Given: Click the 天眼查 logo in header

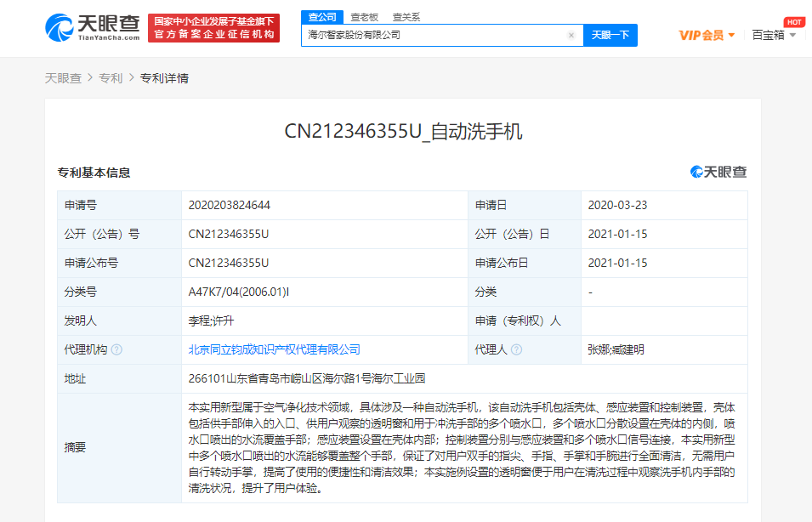Looking at the screenshot, I should pyautogui.click(x=92, y=28).
